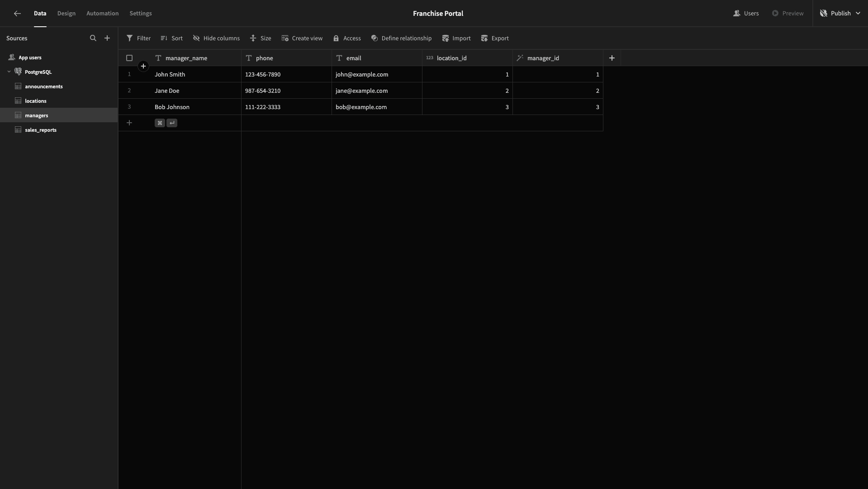Open the Users panel
The height and width of the screenshot is (489, 868).
click(746, 14)
